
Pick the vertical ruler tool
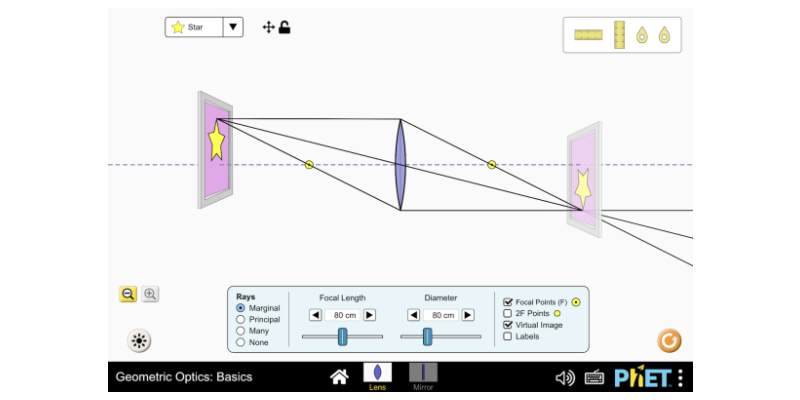(619, 35)
